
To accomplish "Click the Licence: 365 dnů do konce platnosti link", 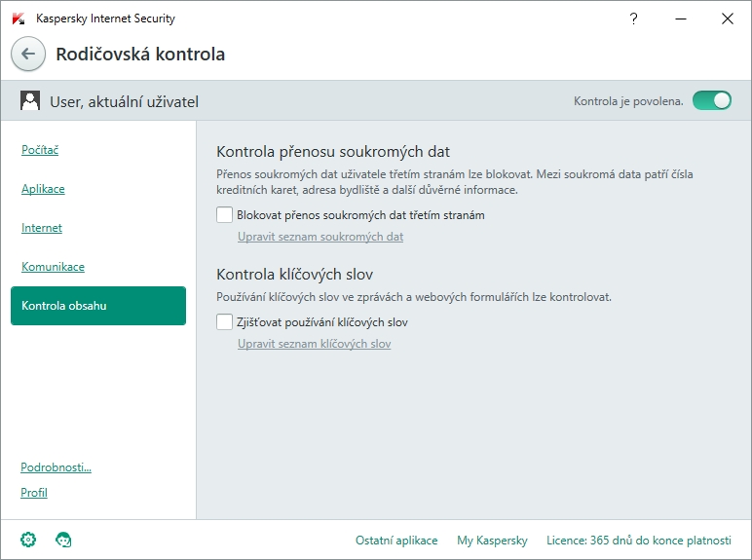I will pos(639,541).
